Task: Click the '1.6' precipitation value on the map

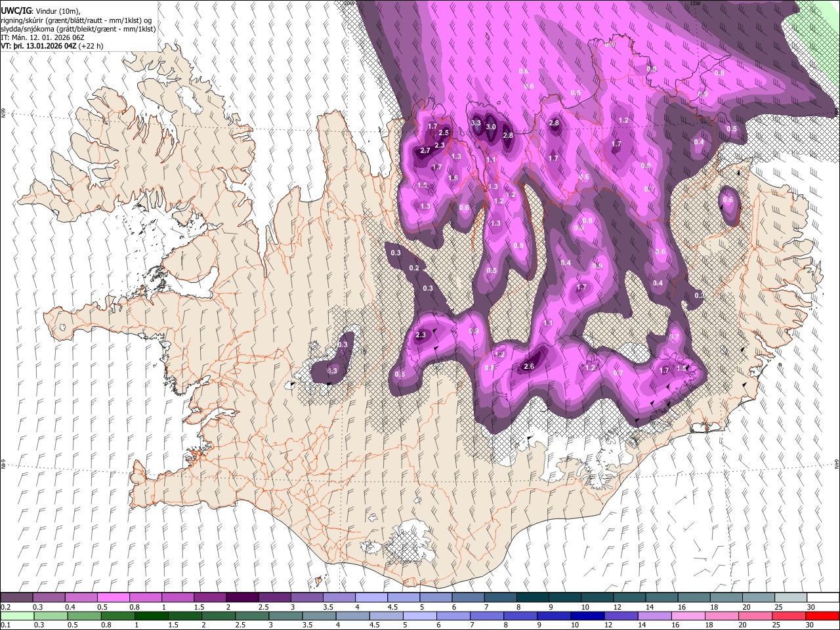Action: pos(453,178)
